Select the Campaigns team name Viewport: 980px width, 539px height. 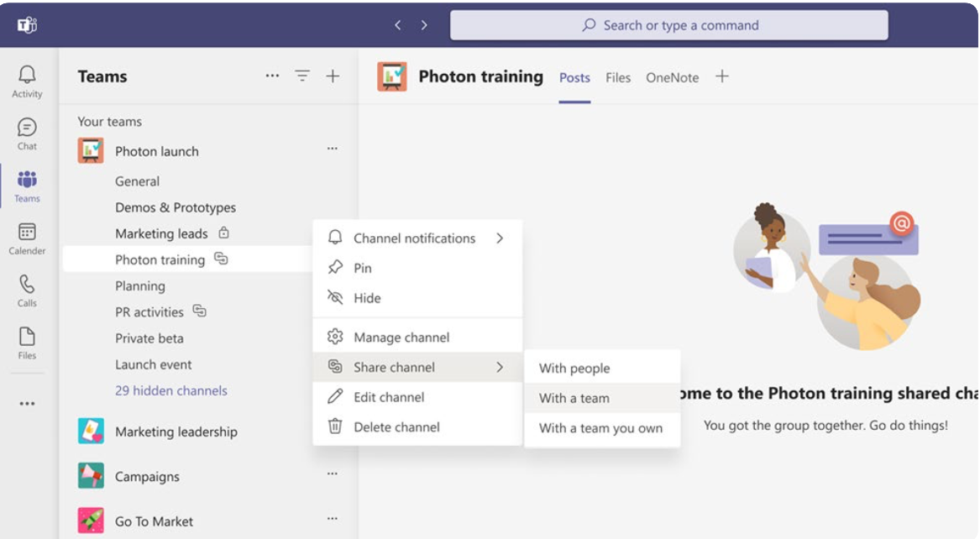point(148,477)
